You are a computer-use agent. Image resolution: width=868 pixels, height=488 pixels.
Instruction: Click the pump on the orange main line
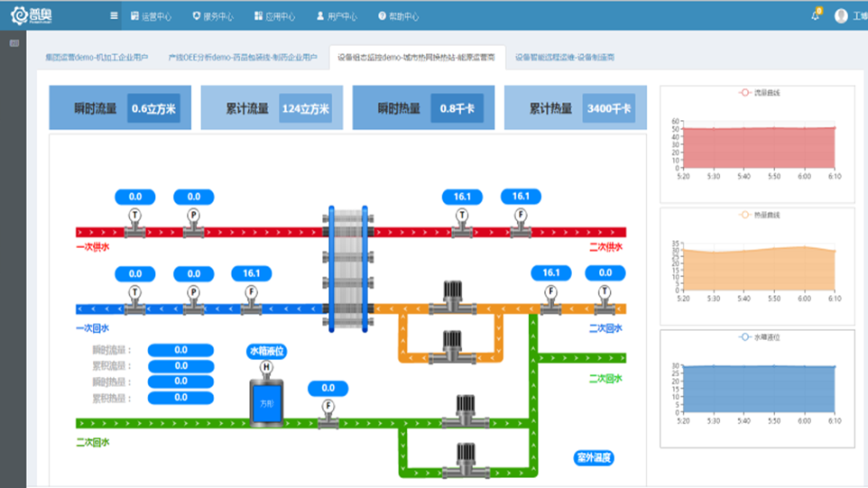point(453,297)
